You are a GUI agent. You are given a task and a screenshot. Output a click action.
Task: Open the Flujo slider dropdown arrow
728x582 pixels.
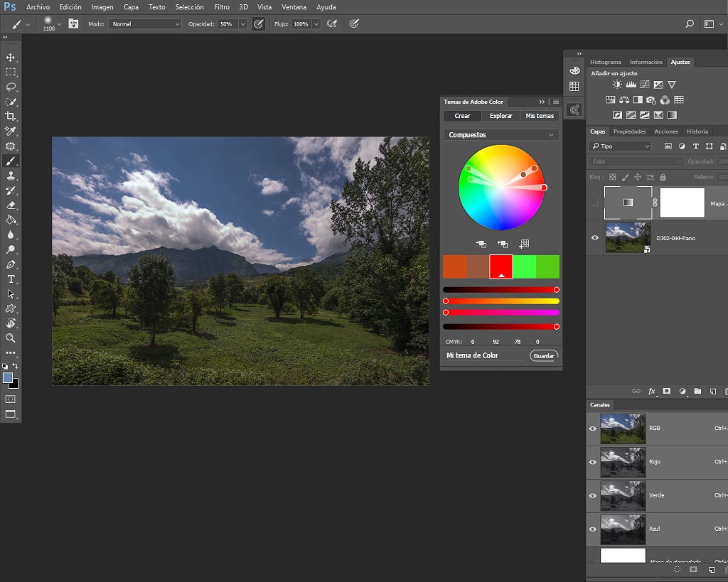click(316, 23)
